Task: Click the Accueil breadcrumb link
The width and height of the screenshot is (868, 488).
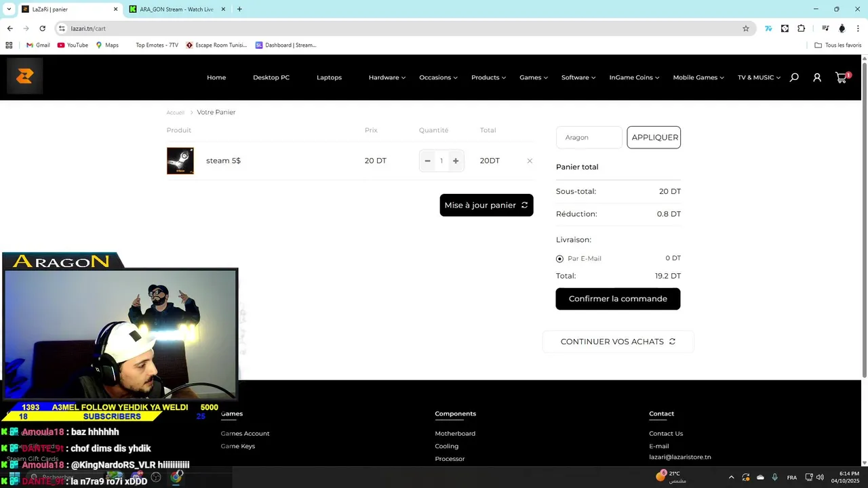Action: point(176,113)
